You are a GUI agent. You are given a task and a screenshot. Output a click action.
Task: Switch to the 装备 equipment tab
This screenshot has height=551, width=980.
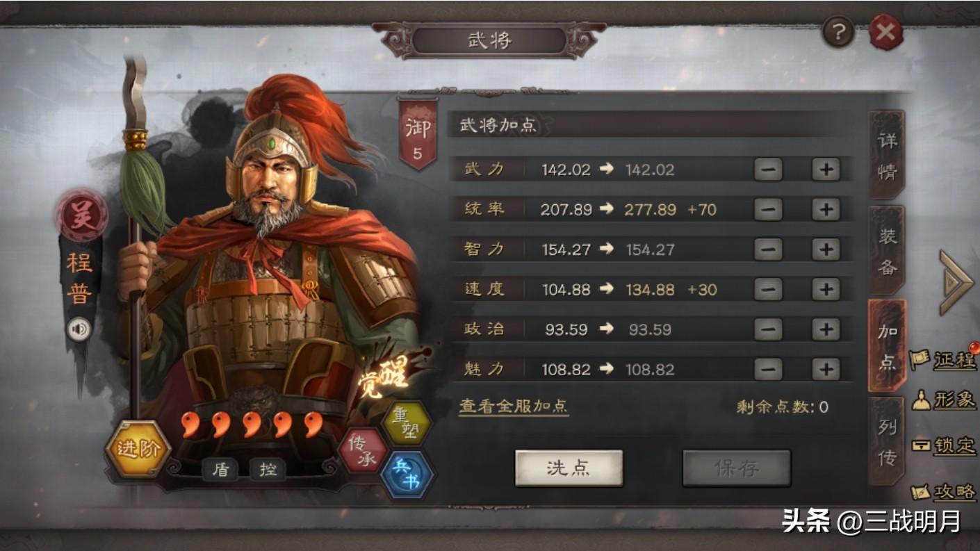coord(888,251)
